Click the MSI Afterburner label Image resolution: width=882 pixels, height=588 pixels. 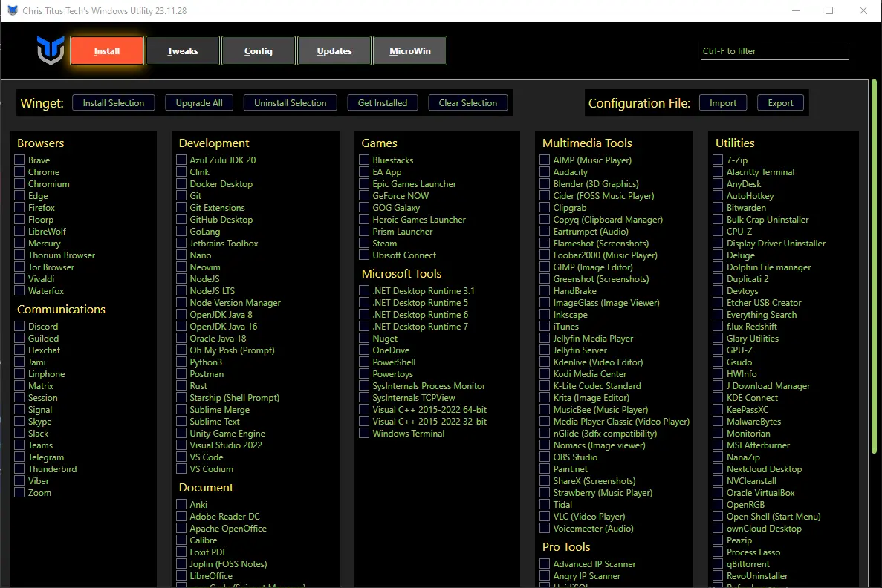pyautogui.click(x=758, y=445)
